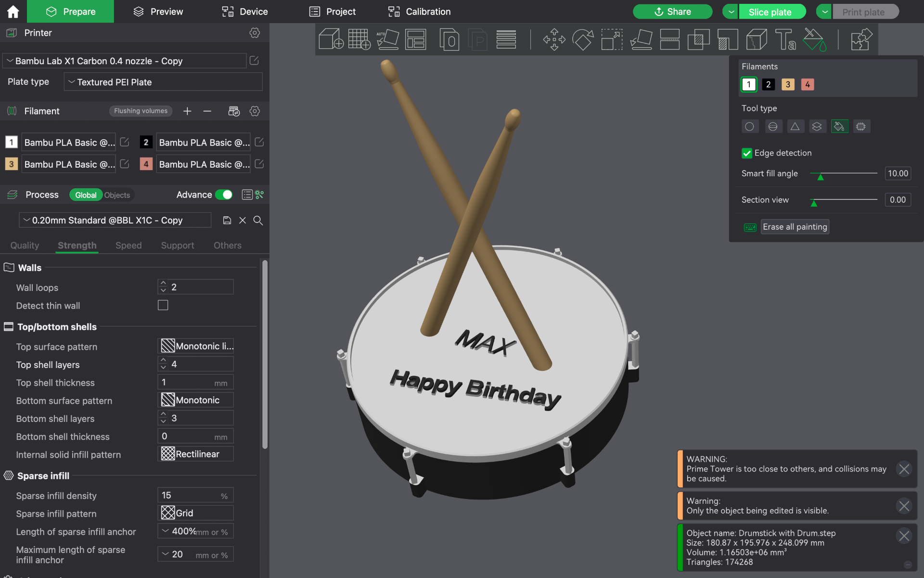Close the Drumstick object info notification
The image size is (924, 578).
click(904, 536)
